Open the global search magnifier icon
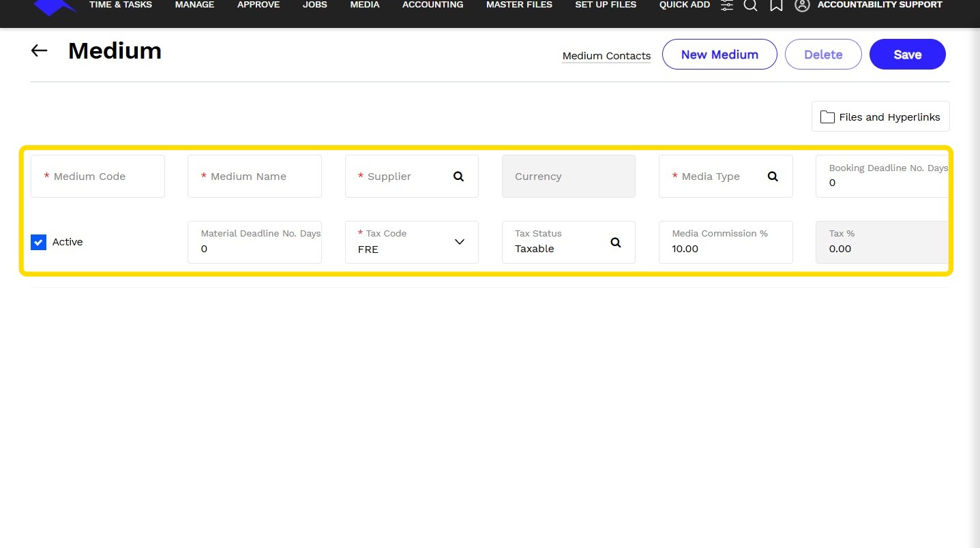The height and width of the screenshot is (548, 980). coord(750,5)
